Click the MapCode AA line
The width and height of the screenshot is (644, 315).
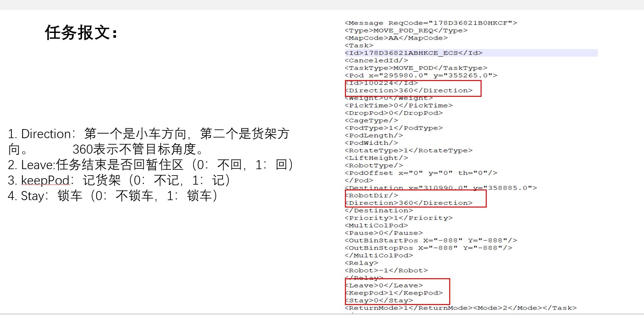click(x=396, y=38)
